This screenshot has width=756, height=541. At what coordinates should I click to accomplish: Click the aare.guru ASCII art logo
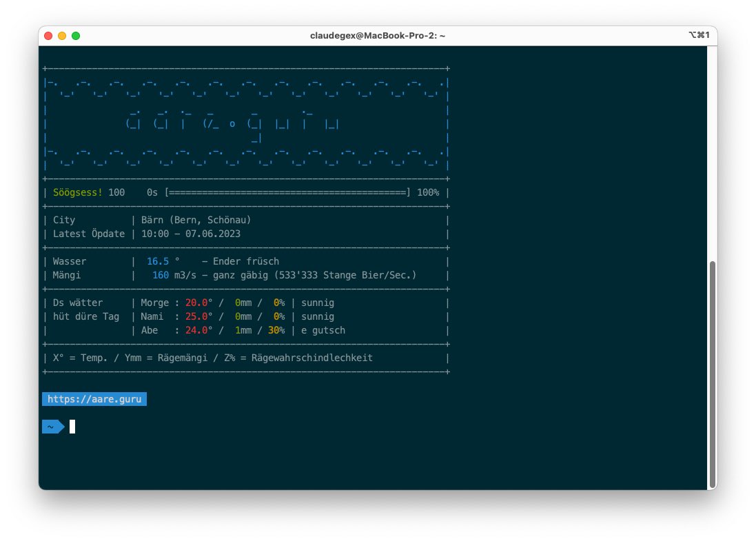pyautogui.click(x=232, y=125)
